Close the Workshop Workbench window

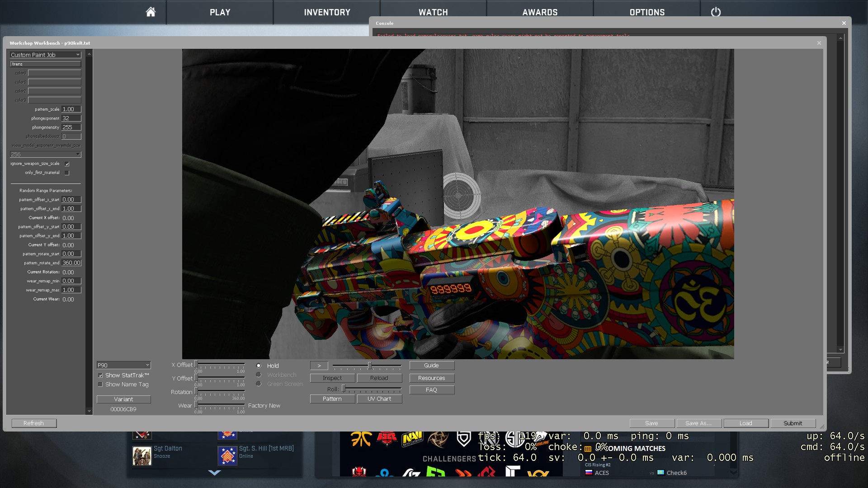point(819,43)
